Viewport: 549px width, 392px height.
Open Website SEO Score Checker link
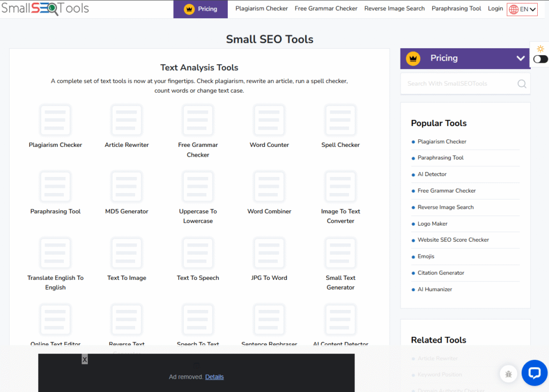click(x=453, y=240)
